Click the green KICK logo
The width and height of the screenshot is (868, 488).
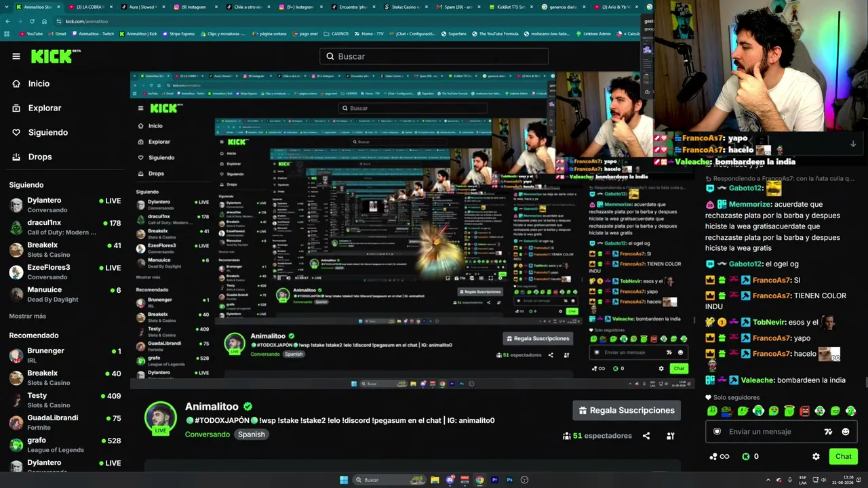(x=52, y=56)
